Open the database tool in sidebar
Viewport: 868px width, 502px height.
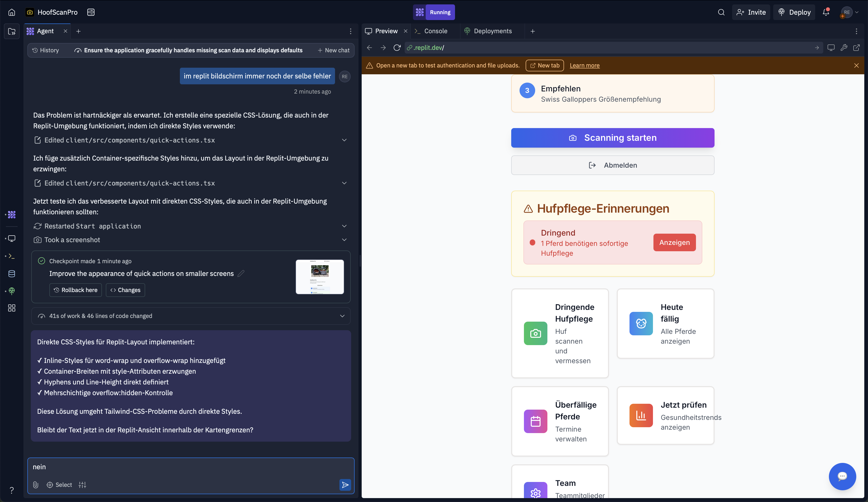tap(12, 273)
